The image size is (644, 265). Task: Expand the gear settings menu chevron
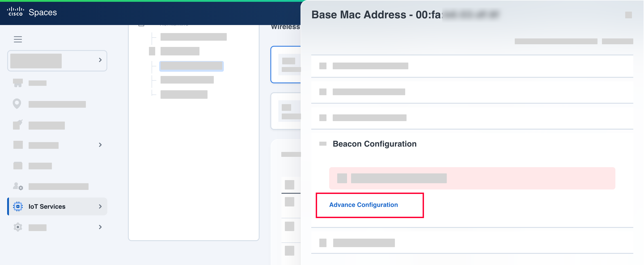click(100, 227)
